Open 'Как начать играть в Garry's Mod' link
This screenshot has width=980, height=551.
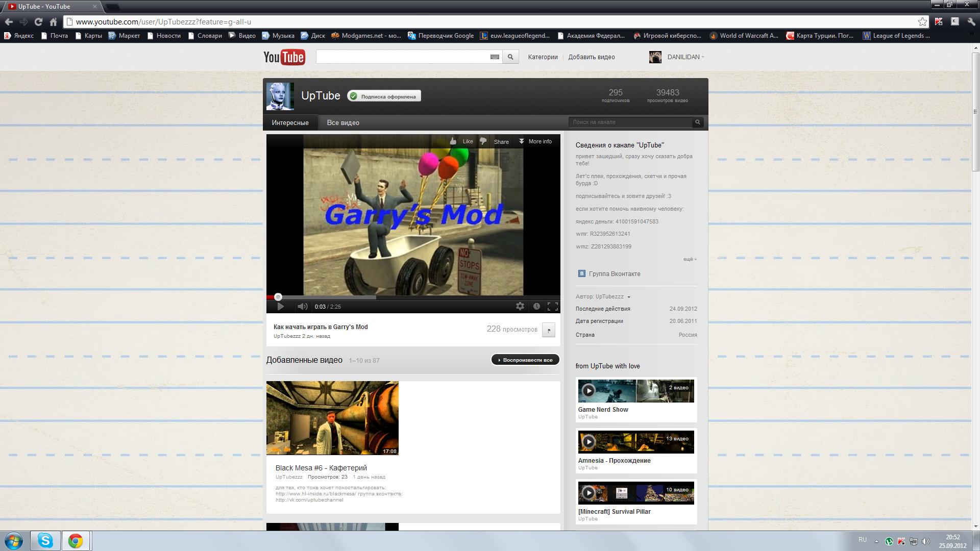[321, 327]
